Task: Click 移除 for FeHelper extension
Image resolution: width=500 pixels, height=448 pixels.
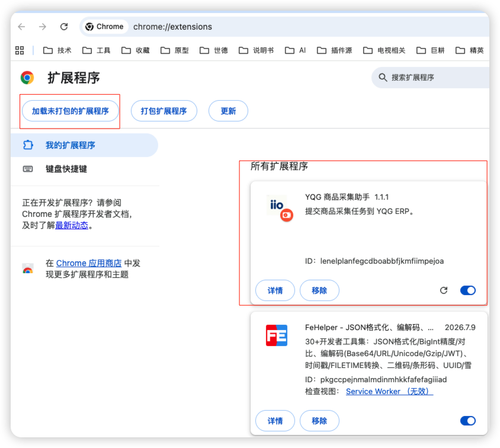Action: [319, 421]
